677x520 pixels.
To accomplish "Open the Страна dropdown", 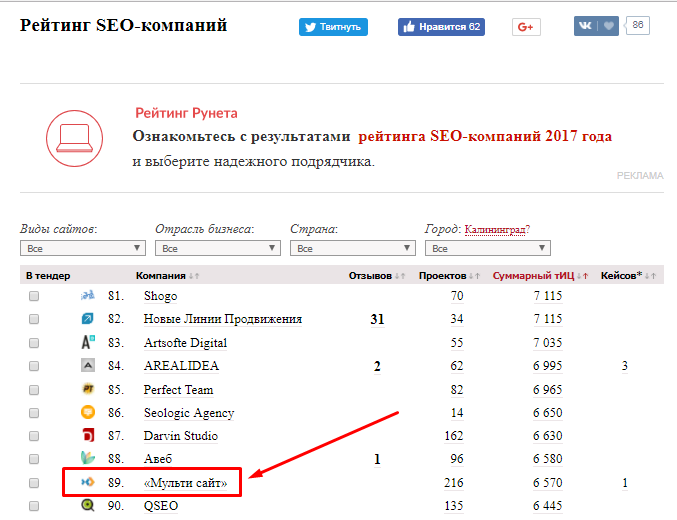I will click(353, 248).
